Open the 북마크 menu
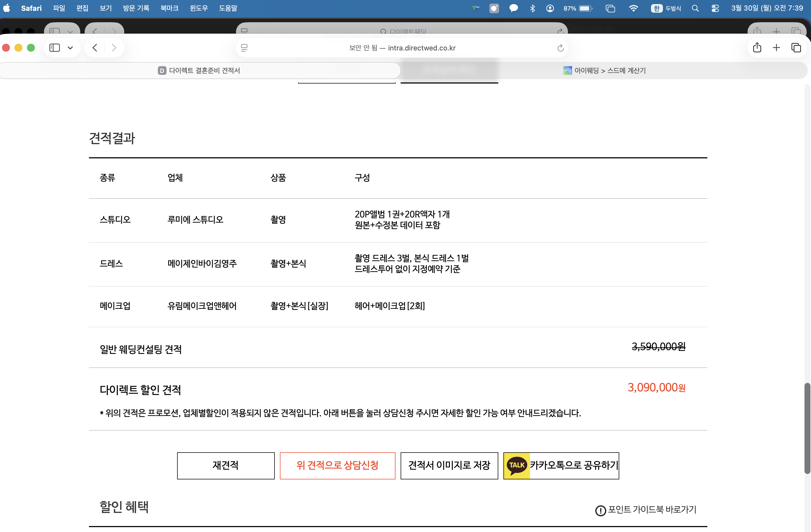Viewport: 811px width, 532px height. 169,8
